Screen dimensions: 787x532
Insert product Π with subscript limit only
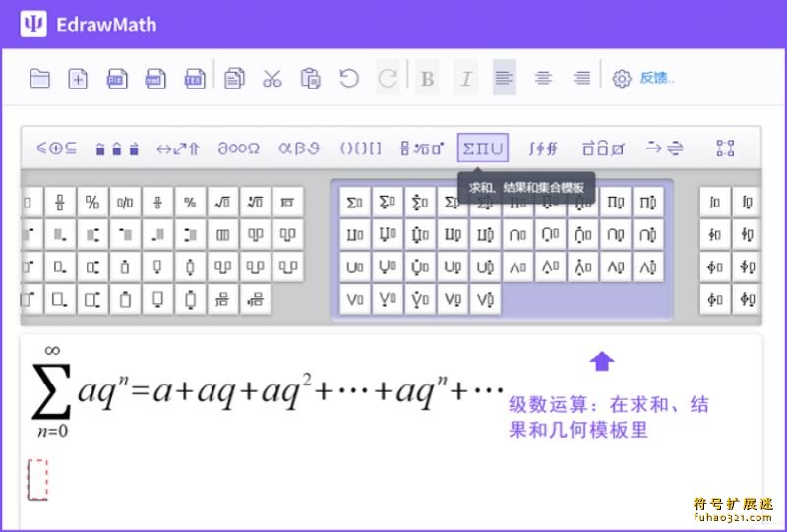(616, 203)
